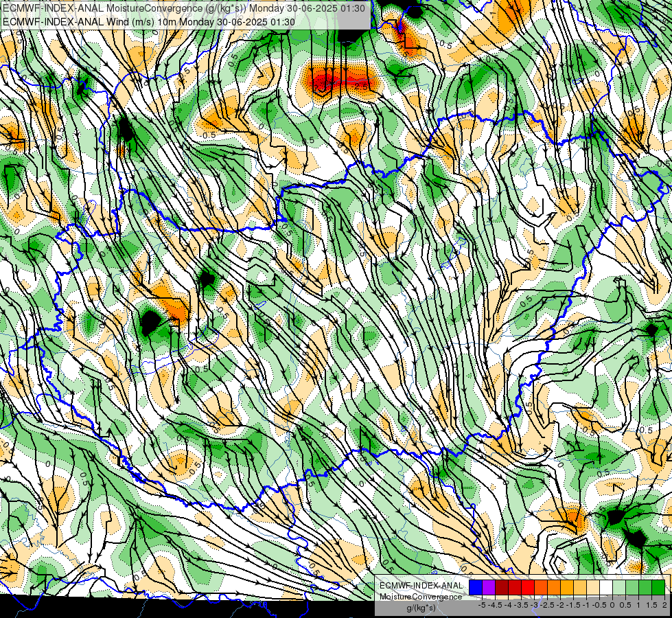Click the legend tick value '-4.5'
Viewport: 672px width, 618px height.
495,605
